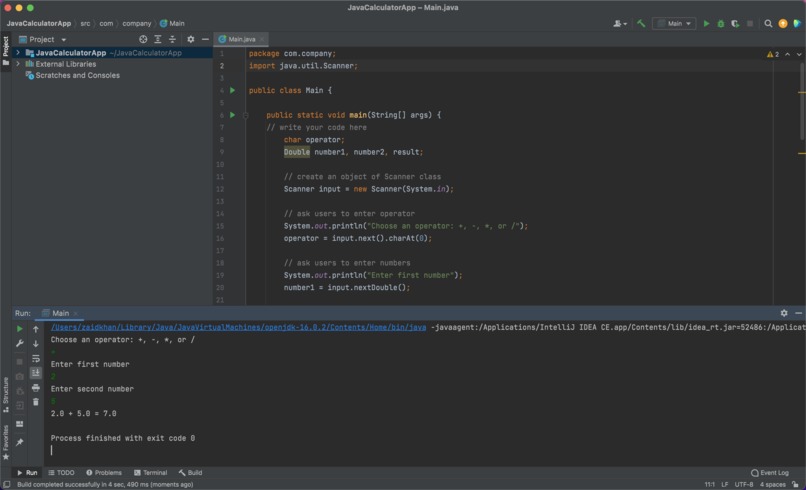
Task: Open the orange IDE update icon
Action: (x=783, y=23)
